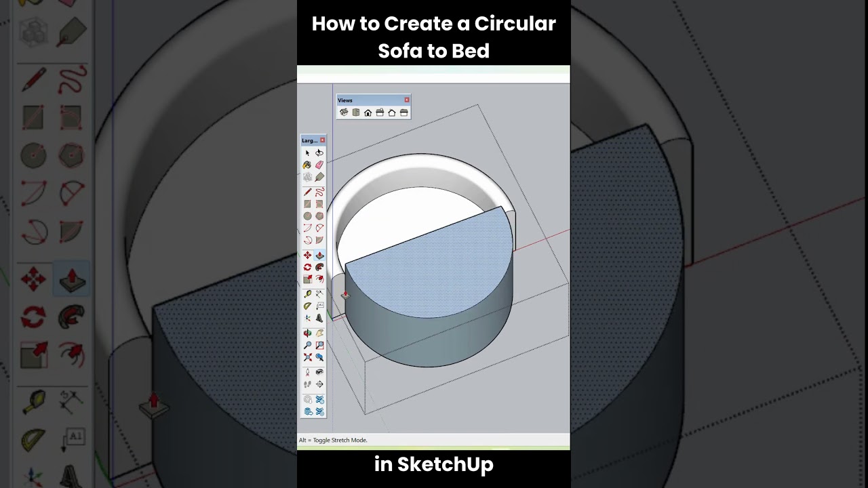This screenshot has height=488, width=868.
Task: Pick the Scale tool
Action: coord(307,279)
